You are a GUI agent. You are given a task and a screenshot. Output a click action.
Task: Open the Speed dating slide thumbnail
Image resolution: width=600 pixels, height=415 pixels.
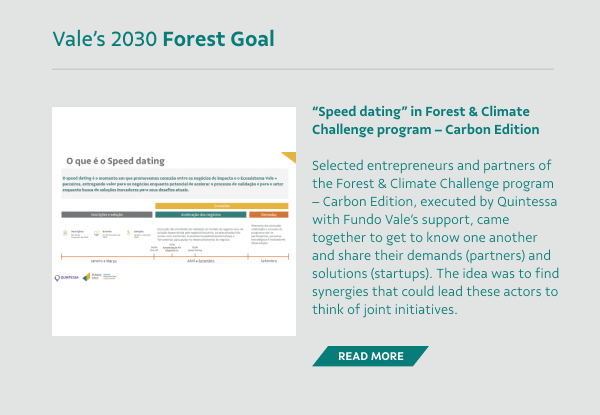tap(174, 221)
